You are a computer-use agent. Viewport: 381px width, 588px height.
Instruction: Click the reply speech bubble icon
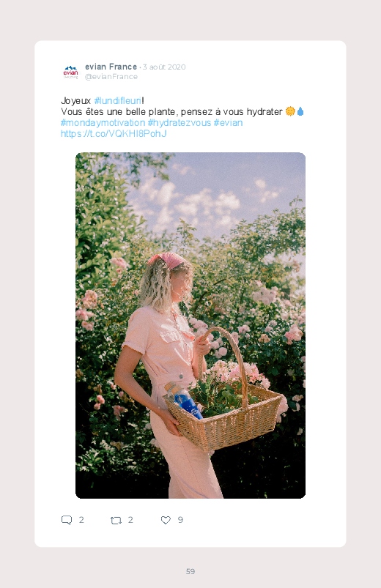(x=67, y=520)
